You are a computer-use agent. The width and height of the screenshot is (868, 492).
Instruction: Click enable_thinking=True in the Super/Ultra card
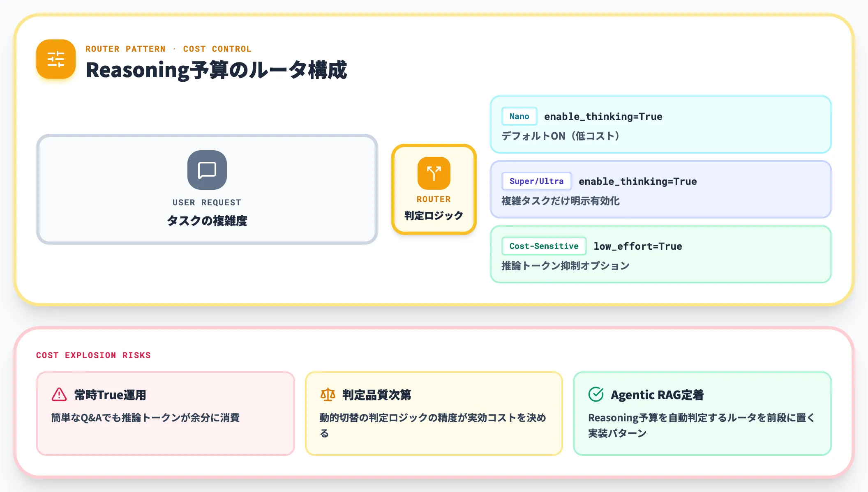(x=637, y=182)
